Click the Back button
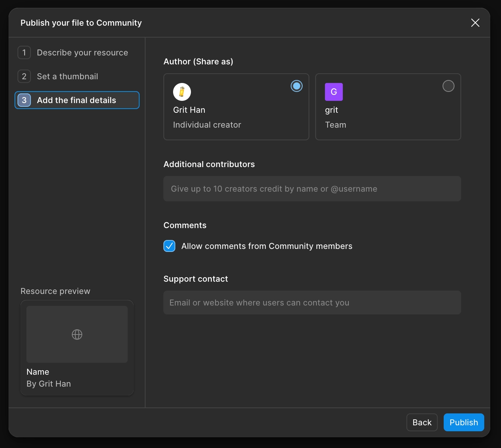The width and height of the screenshot is (501, 448). click(x=422, y=422)
